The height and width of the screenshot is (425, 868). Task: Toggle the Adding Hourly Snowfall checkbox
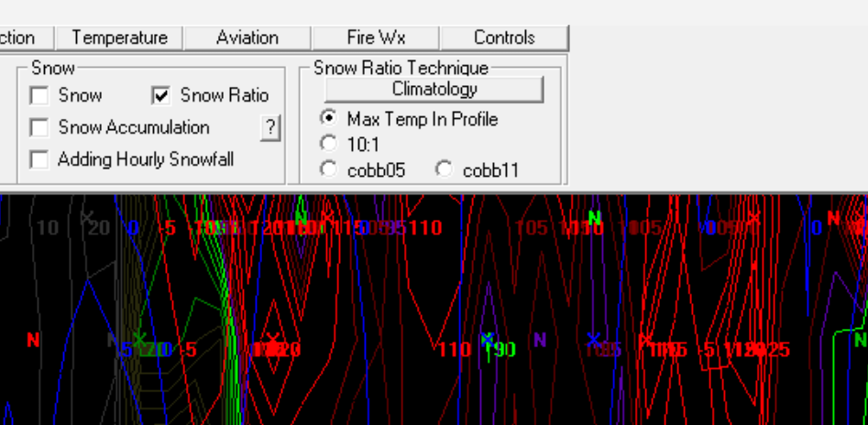point(39,160)
